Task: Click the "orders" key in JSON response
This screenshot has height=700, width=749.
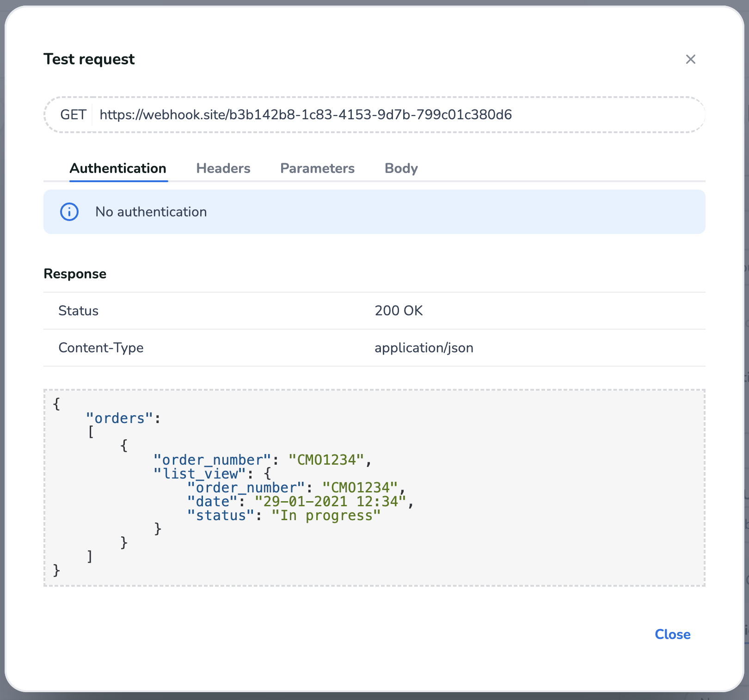Action: pyautogui.click(x=119, y=418)
